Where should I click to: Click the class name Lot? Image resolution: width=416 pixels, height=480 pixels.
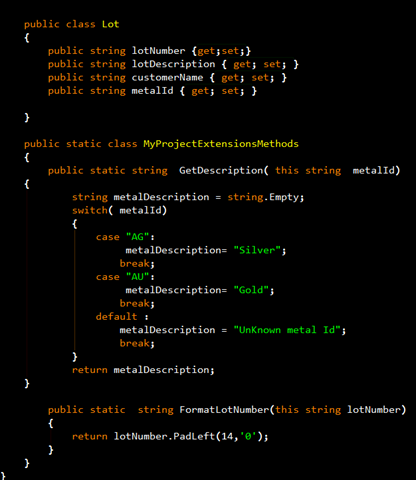(x=110, y=24)
